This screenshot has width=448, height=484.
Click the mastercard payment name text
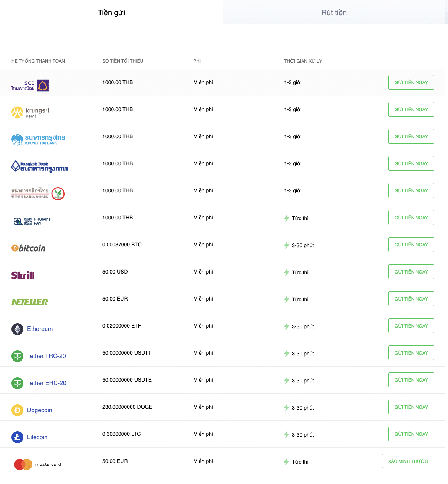pos(48,464)
